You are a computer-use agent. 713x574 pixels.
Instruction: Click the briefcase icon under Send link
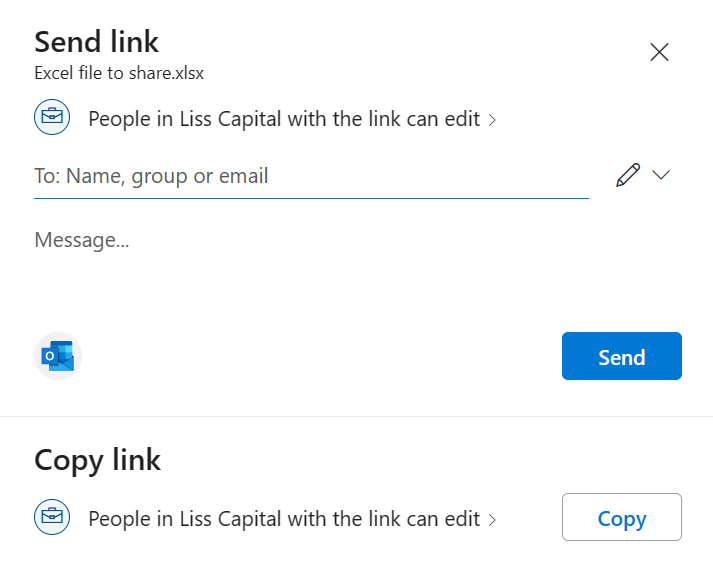52,117
